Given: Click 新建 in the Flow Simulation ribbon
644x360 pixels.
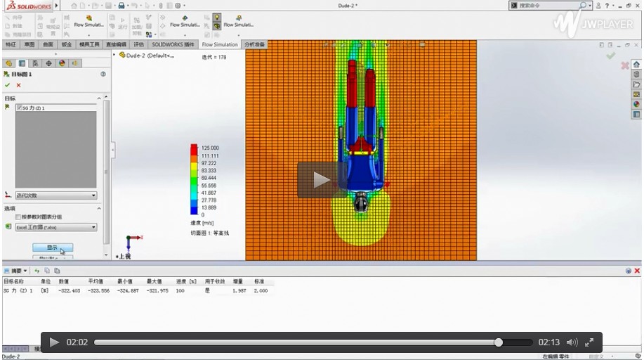Looking at the screenshot, I should [13, 26].
